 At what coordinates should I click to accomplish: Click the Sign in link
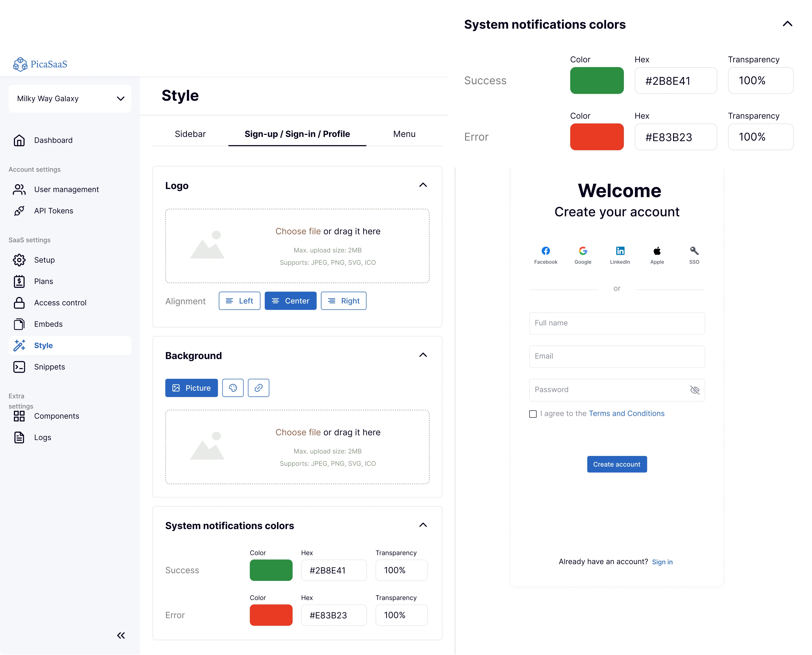(x=662, y=562)
